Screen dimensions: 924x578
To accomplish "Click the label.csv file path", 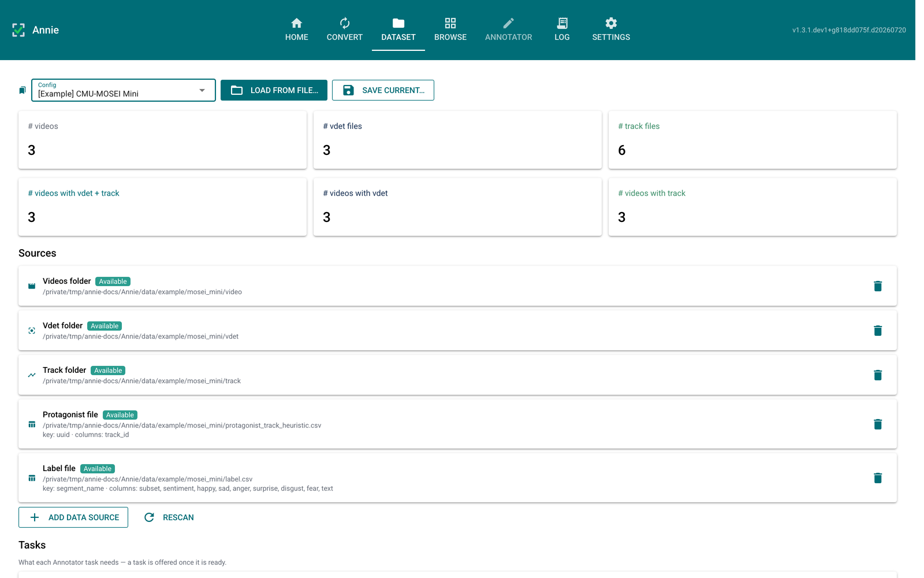I will [x=147, y=479].
